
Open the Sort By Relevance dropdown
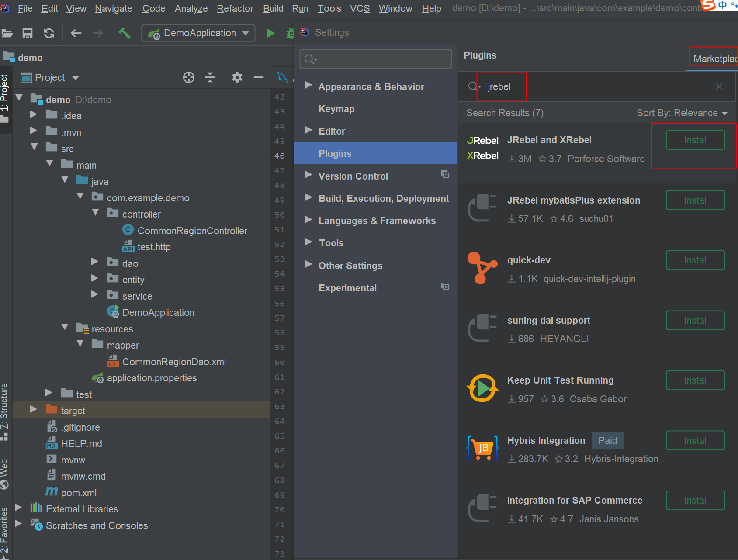click(x=682, y=113)
